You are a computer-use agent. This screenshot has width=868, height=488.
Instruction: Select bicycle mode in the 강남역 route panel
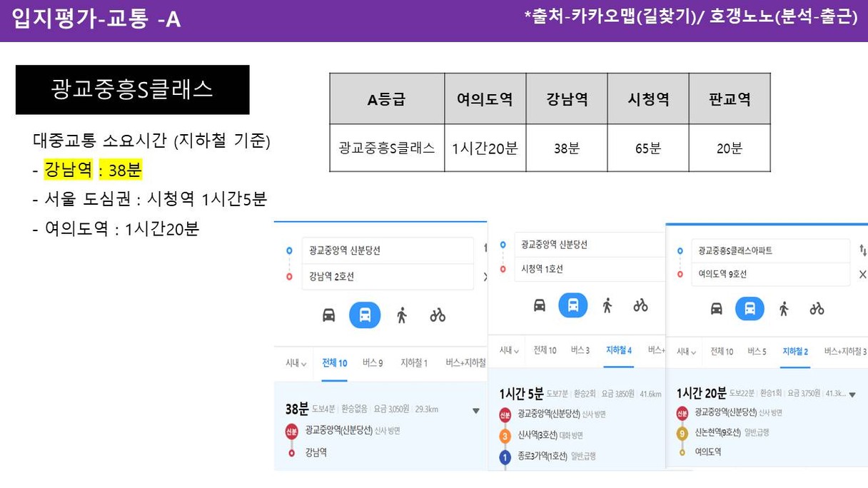pos(438,315)
